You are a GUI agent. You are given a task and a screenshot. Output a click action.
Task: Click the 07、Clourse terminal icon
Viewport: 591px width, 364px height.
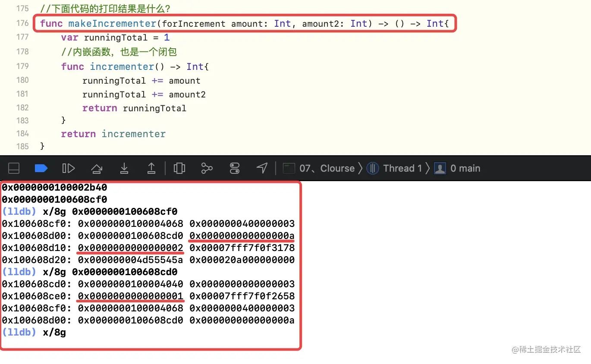coord(289,168)
